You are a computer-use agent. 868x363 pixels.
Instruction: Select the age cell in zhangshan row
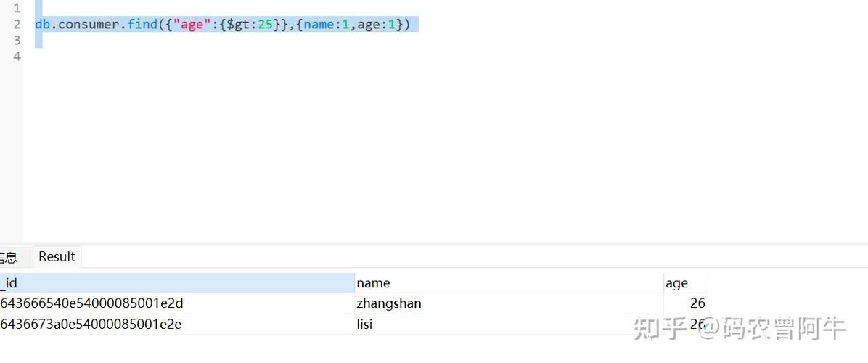click(684, 303)
